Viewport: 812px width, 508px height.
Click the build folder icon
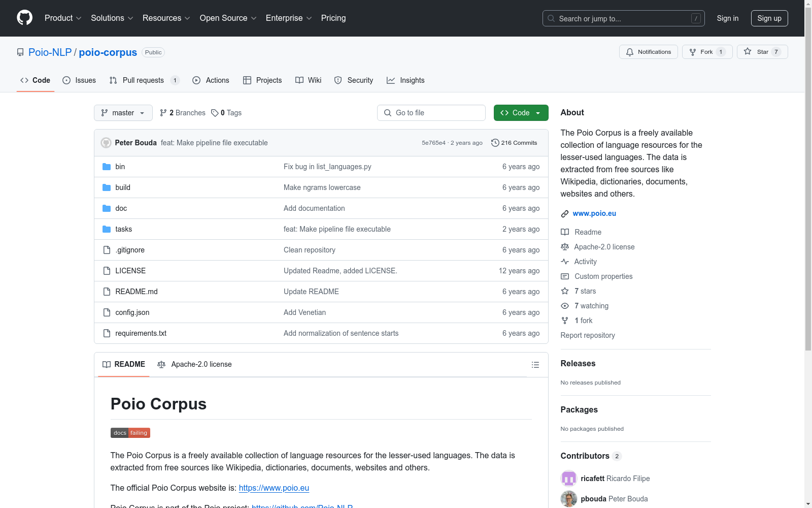pos(107,187)
